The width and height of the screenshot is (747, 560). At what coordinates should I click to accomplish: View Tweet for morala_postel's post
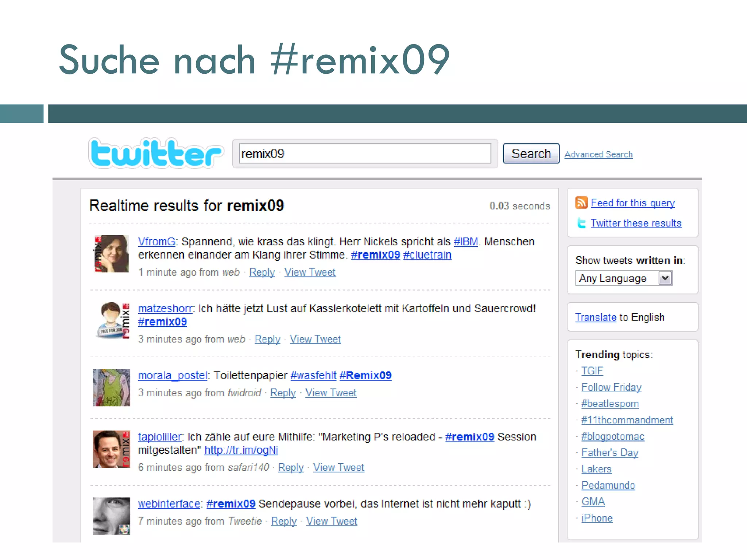[x=331, y=393]
